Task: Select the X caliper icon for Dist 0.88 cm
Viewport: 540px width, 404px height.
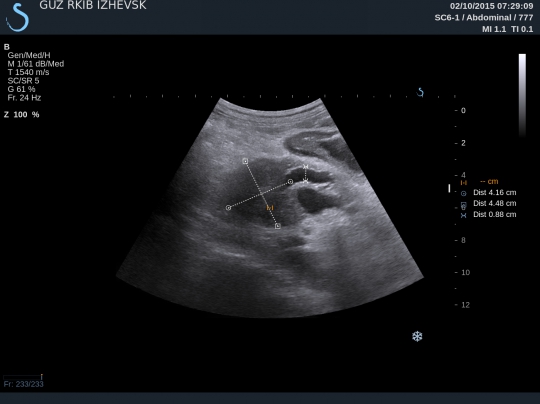Action: (x=464, y=215)
